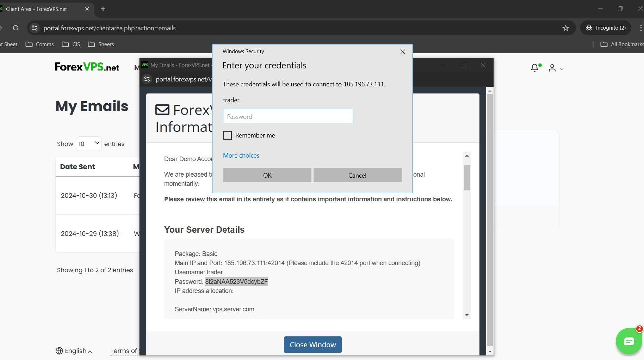Sort by Date Sent column header
The width and height of the screenshot is (644, 360).
[x=78, y=167]
